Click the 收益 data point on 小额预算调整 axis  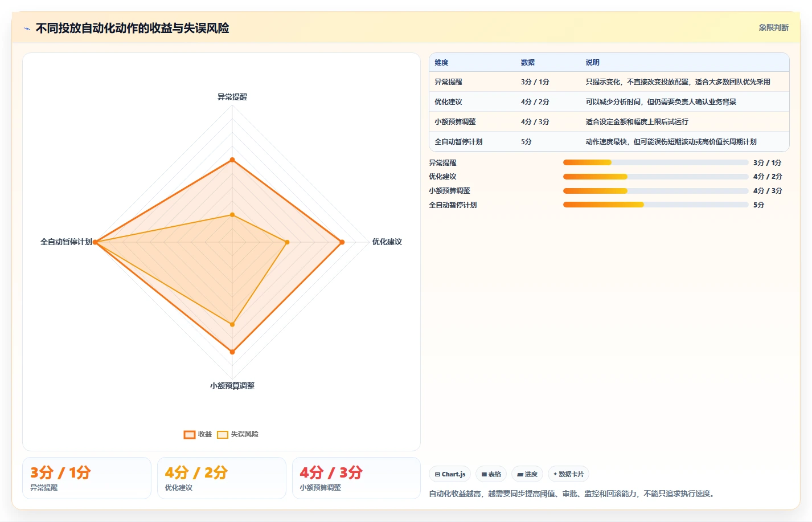click(232, 352)
